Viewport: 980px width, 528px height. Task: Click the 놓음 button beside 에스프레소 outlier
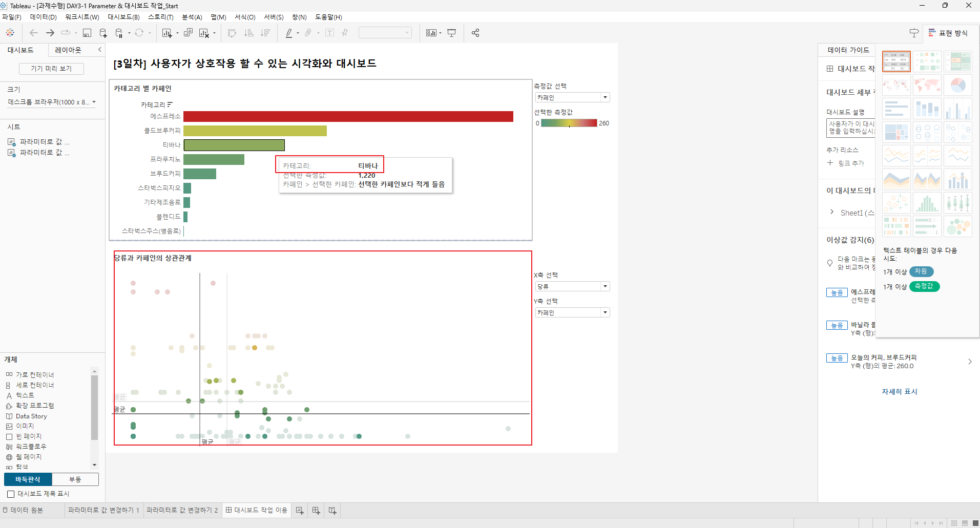click(837, 292)
